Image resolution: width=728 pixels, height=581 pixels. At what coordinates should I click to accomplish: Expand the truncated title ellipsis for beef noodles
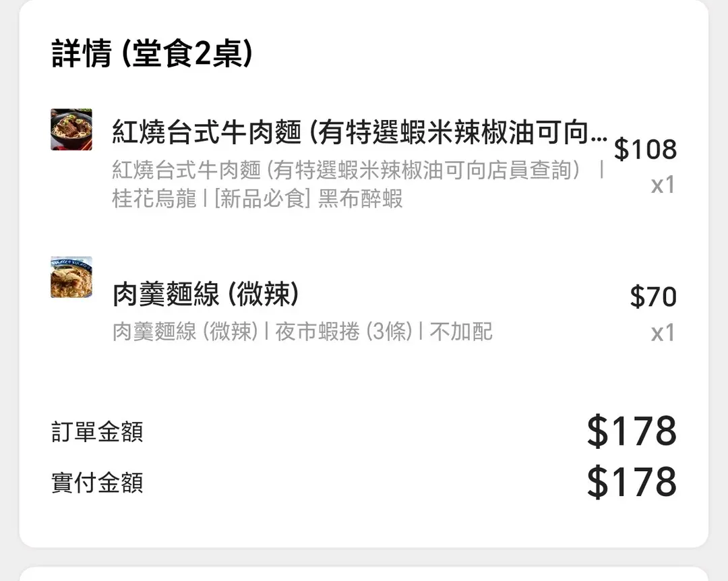[x=598, y=134]
